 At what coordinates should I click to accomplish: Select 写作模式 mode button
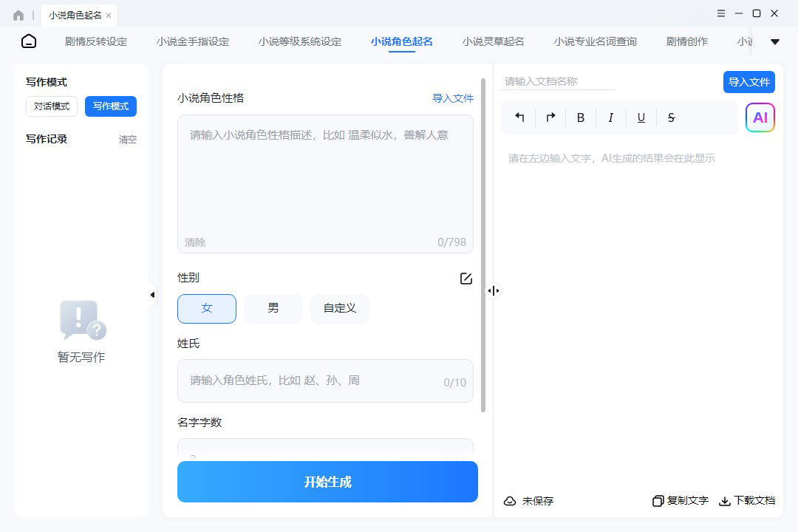click(110, 106)
